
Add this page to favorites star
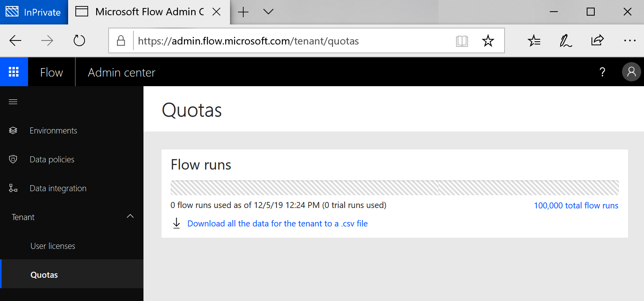[x=488, y=40]
